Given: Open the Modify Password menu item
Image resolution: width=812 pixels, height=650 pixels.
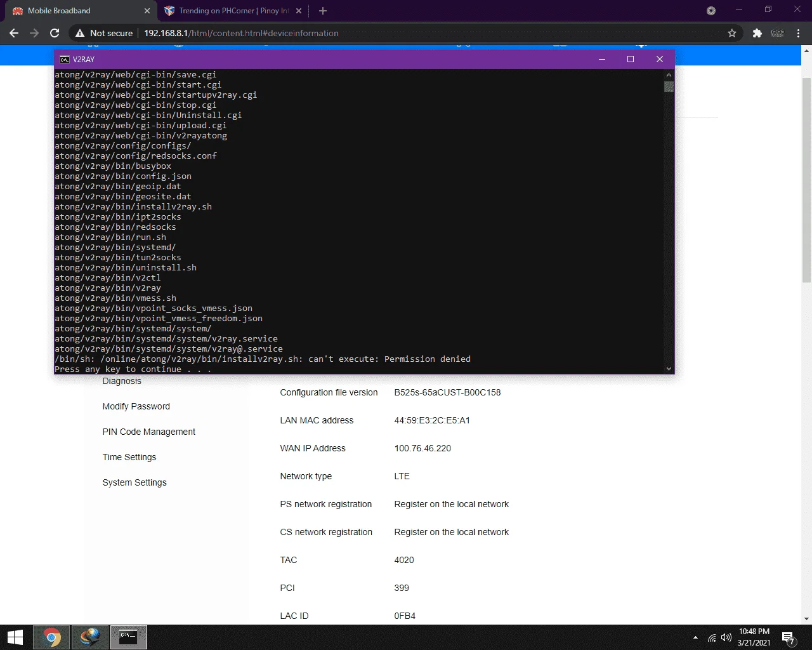Looking at the screenshot, I should click(136, 406).
